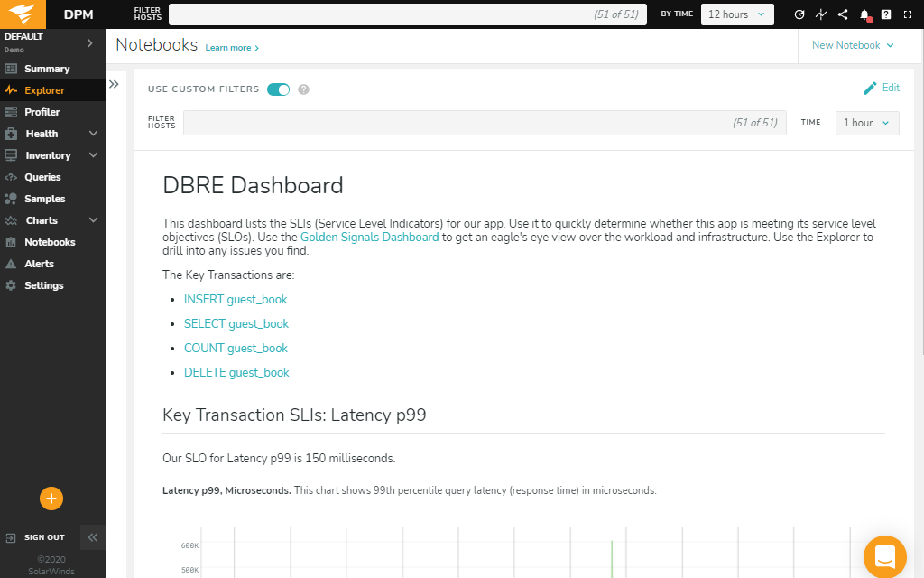Collapse the sidebar with double-arrow icon
Image resolution: width=924 pixels, height=578 pixels.
tap(92, 537)
